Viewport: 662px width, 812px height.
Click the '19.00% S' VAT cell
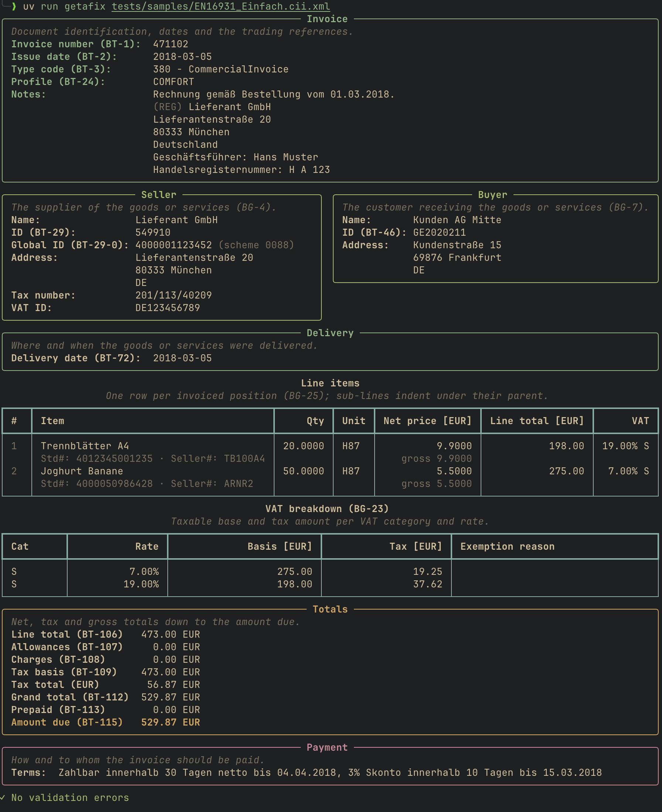tap(625, 446)
